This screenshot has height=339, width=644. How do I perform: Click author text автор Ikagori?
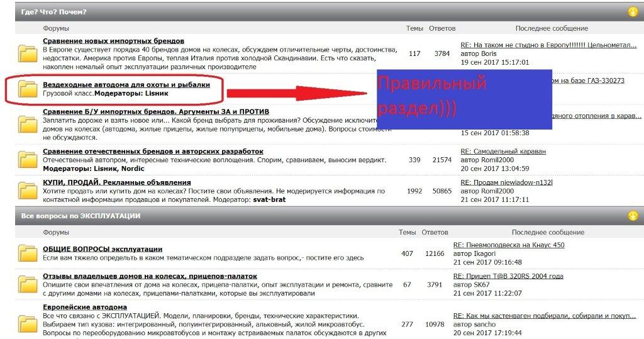coord(474,253)
